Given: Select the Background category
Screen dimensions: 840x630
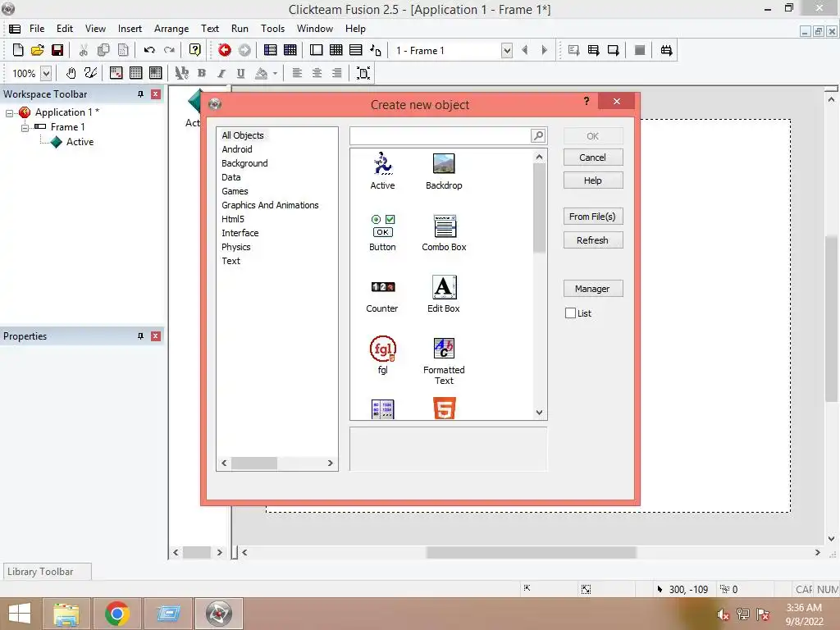Looking at the screenshot, I should 244,163.
